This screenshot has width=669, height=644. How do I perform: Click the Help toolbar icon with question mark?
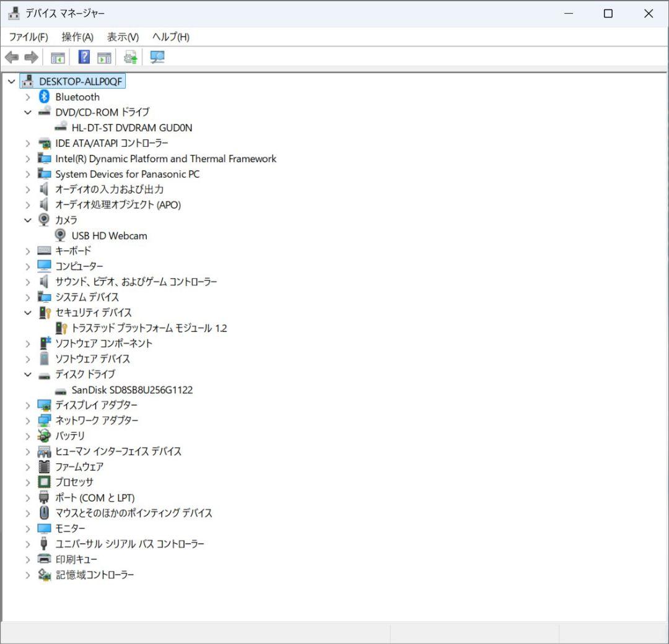coord(84,58)
